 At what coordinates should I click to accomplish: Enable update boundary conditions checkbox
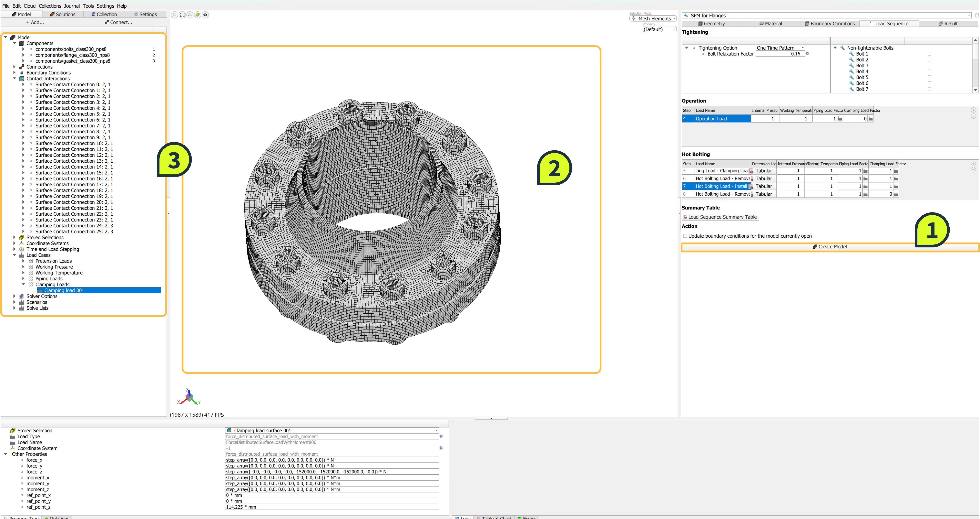point(685,236)
